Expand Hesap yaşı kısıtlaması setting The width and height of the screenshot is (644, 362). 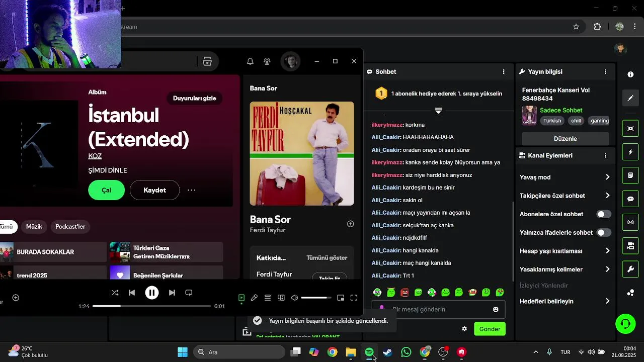pyautogui.click(x=565, y=251)
